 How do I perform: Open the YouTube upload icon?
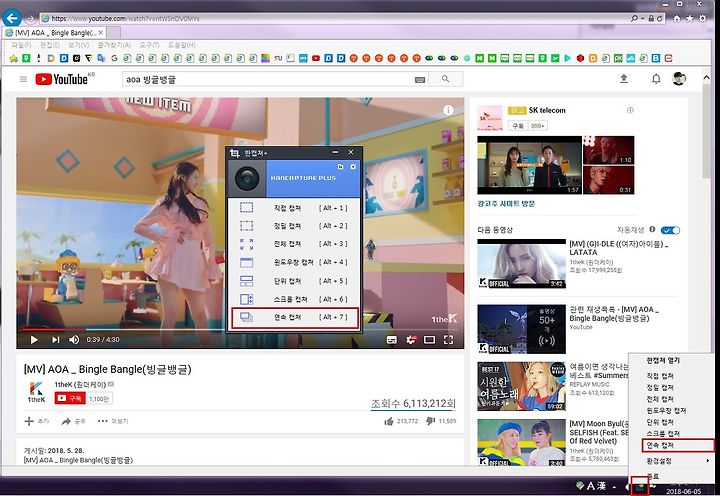624,79
